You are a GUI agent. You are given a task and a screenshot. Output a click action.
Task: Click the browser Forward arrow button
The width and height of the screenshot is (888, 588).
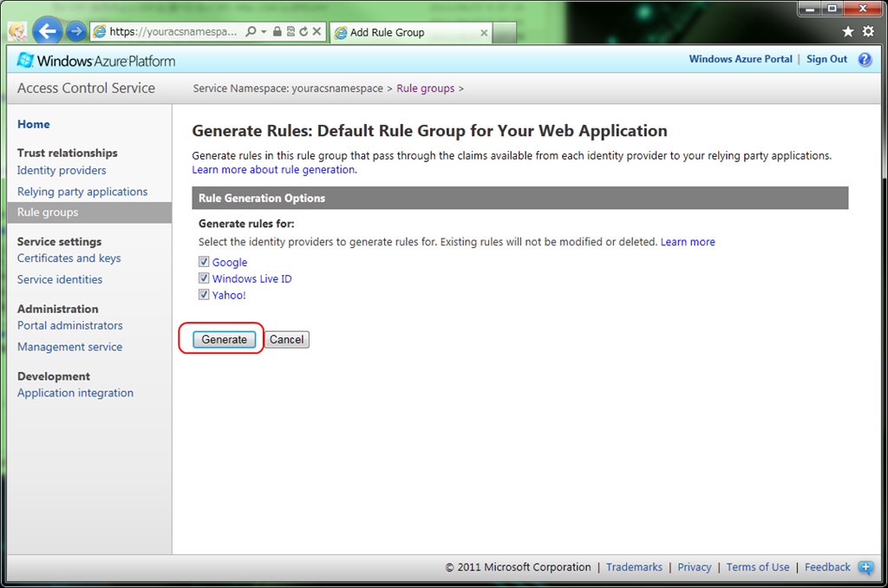coord(76,32)
